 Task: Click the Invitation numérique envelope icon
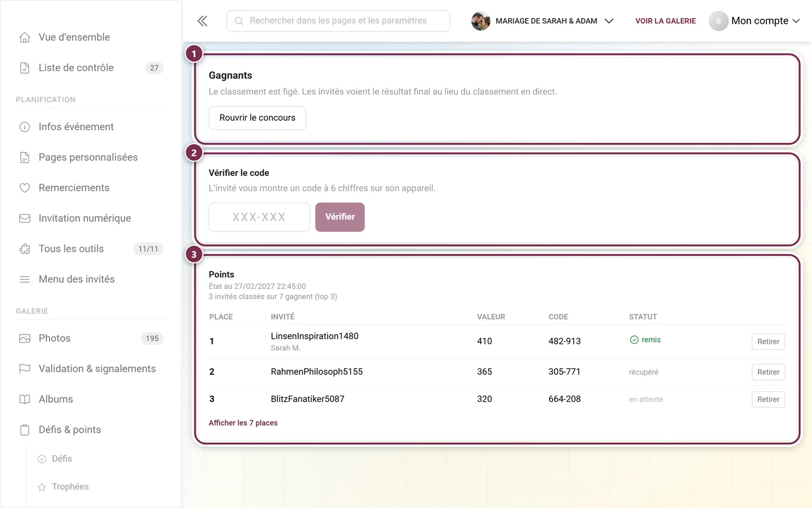tap(25, 218)
